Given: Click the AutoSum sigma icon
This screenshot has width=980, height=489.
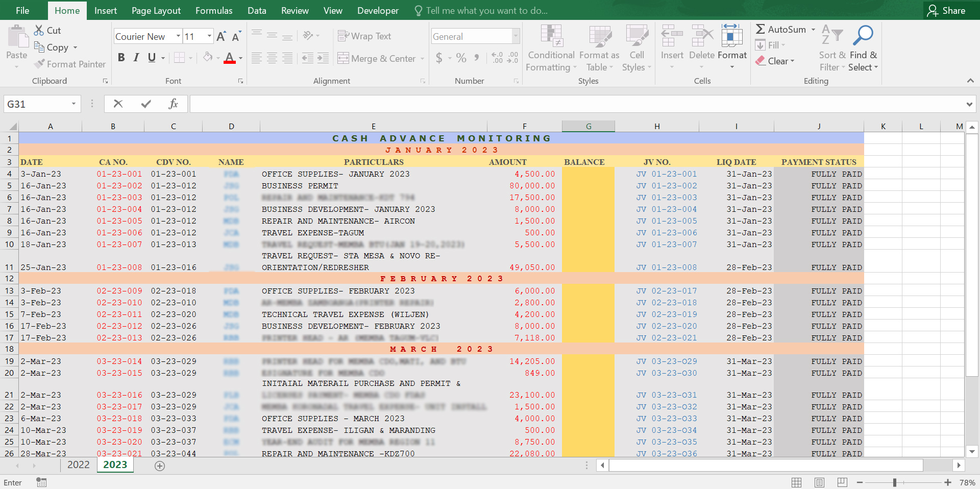Looking at the screenshot, I should 761,30.
